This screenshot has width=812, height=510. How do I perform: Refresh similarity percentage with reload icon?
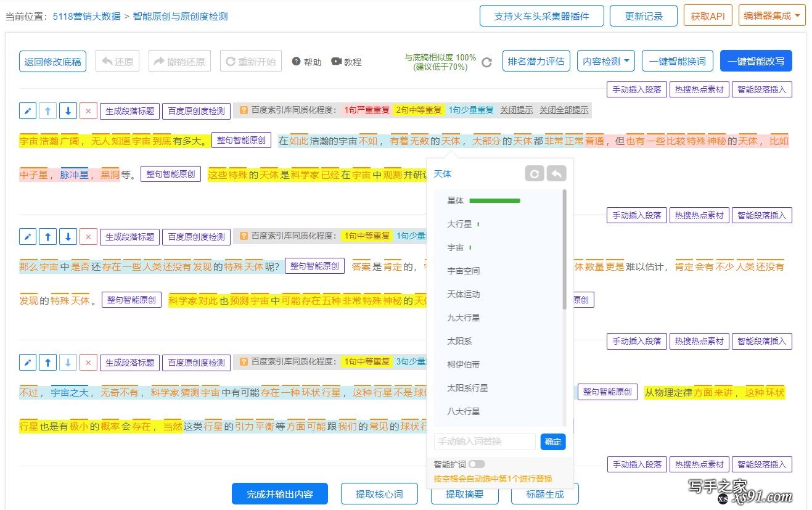486,62
